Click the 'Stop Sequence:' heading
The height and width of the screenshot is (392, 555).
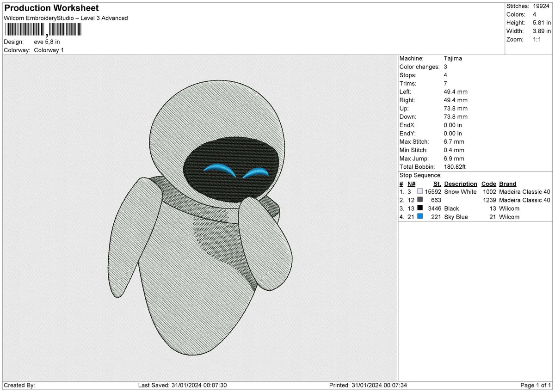[x=420, y=175]
